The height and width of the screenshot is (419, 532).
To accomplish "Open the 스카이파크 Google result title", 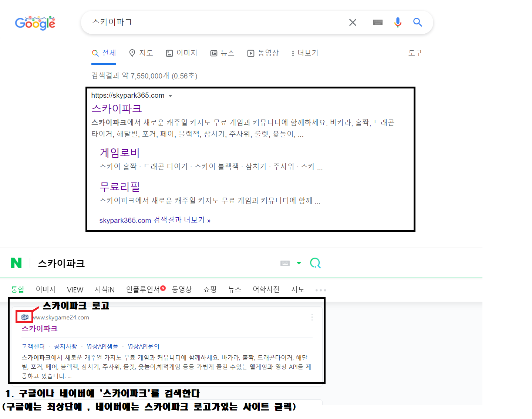I will pos(117,108).
